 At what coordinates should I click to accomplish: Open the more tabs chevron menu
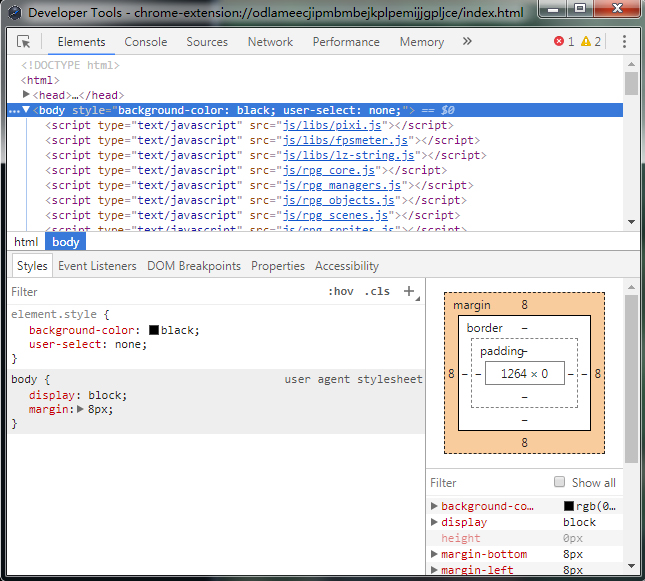(467, 41)
